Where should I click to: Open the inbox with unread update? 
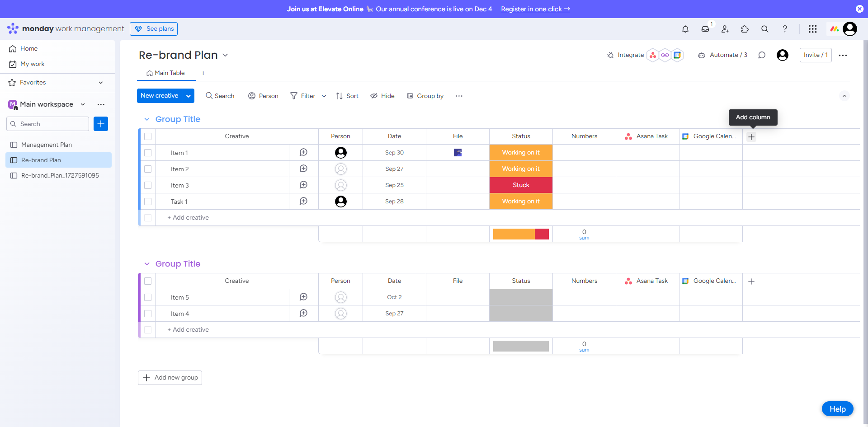pos(705,28)
